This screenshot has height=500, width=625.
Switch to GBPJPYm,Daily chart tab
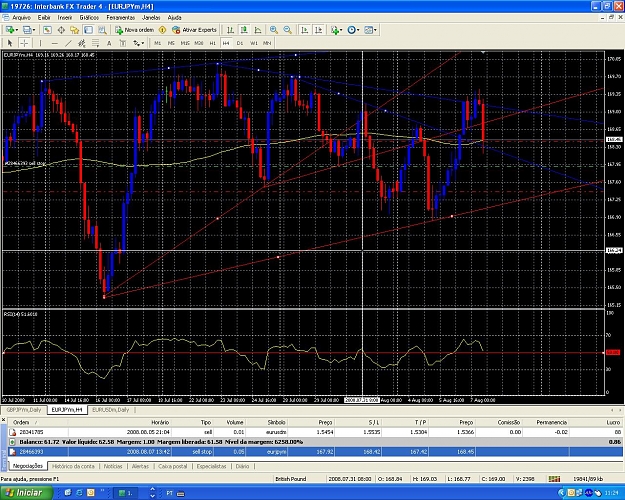pyautogui.click(x=24, y=410)
